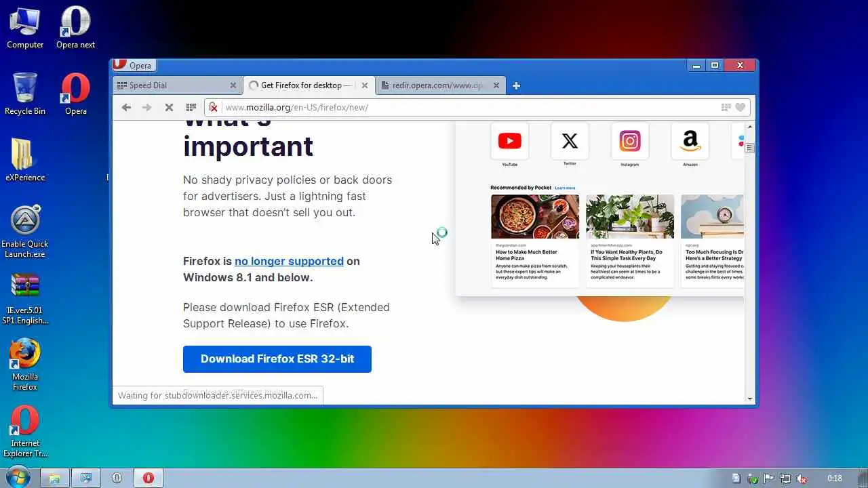Click the muted volume tray icon

[x=802, y=478]
